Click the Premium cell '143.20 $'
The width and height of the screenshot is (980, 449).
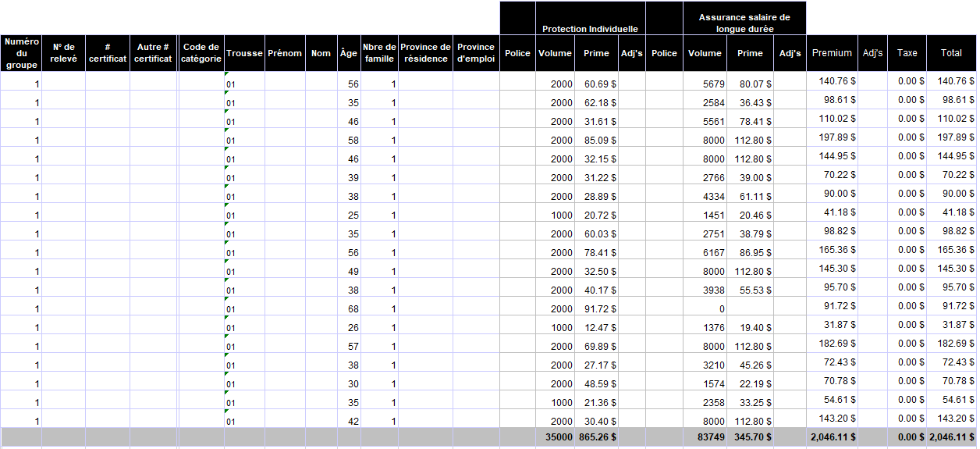[832, 419]
